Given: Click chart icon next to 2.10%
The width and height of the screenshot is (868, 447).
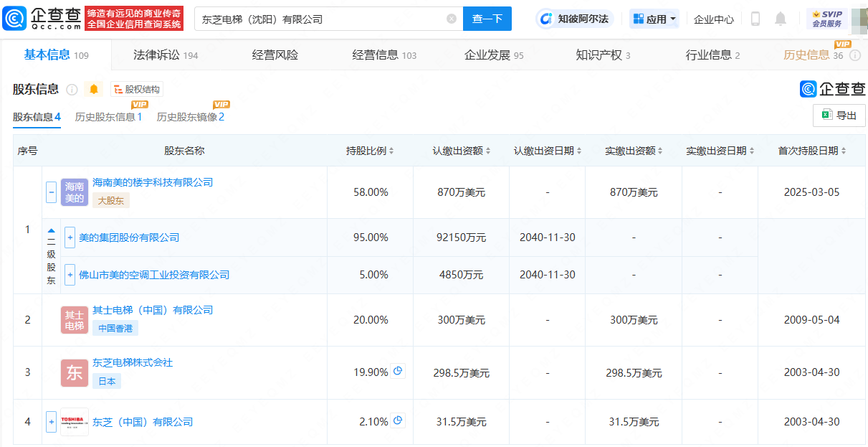Looking at the screenshot, I should click(x=399, y=420).
